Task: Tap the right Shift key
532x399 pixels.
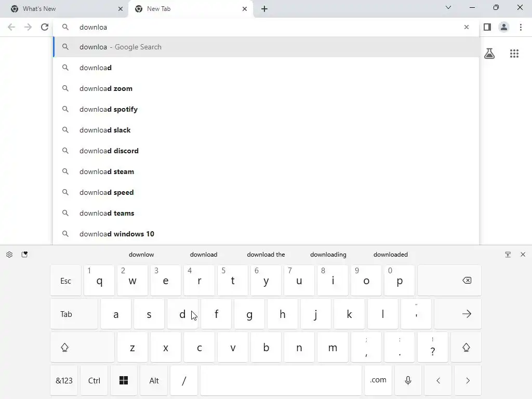Action: pyautogui.click(x=466, y=348)
